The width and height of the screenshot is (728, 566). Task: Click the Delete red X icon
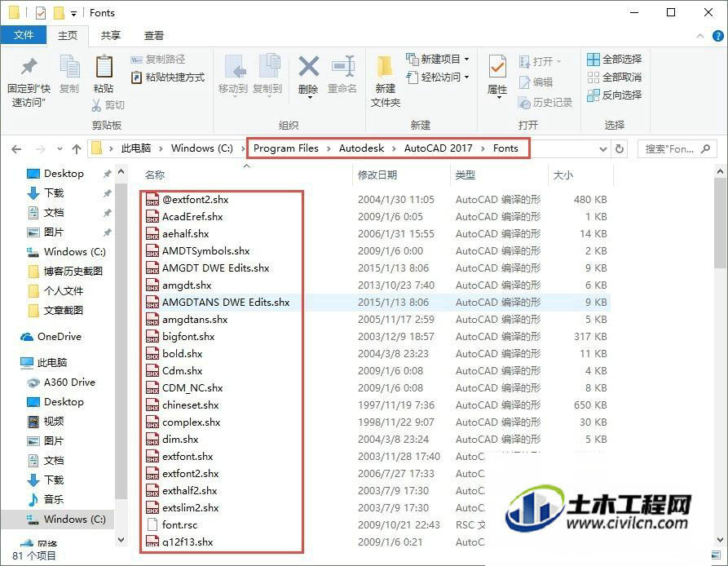coord(308,75)
